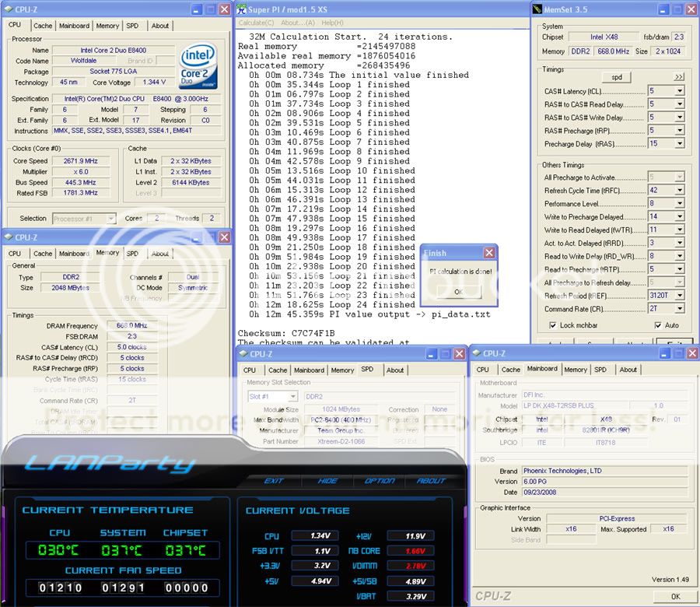The width and height of the screenshot is (700, 607).
Task: Click OK in the CPU-Z Mainboard window
Action: click(675, 596)
